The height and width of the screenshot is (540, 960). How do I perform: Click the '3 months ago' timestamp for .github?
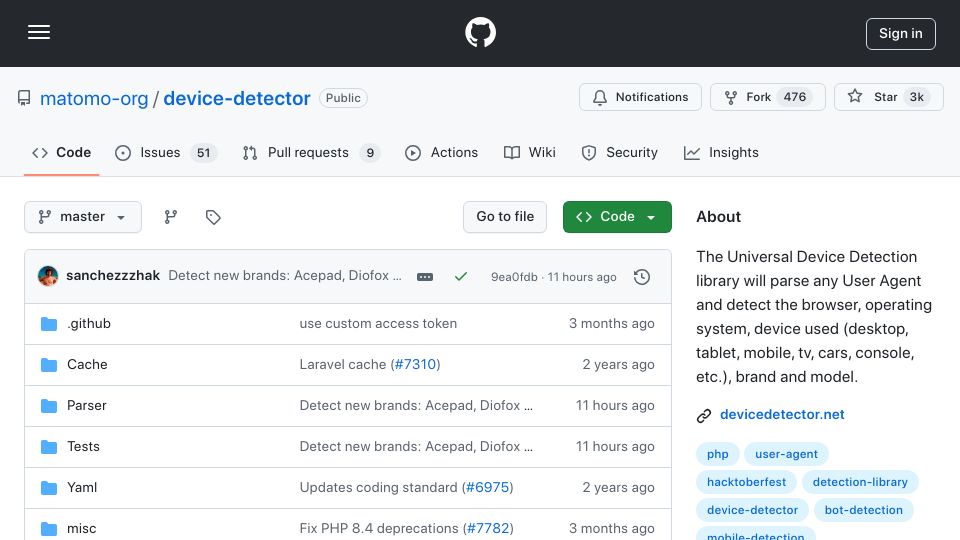611,323
